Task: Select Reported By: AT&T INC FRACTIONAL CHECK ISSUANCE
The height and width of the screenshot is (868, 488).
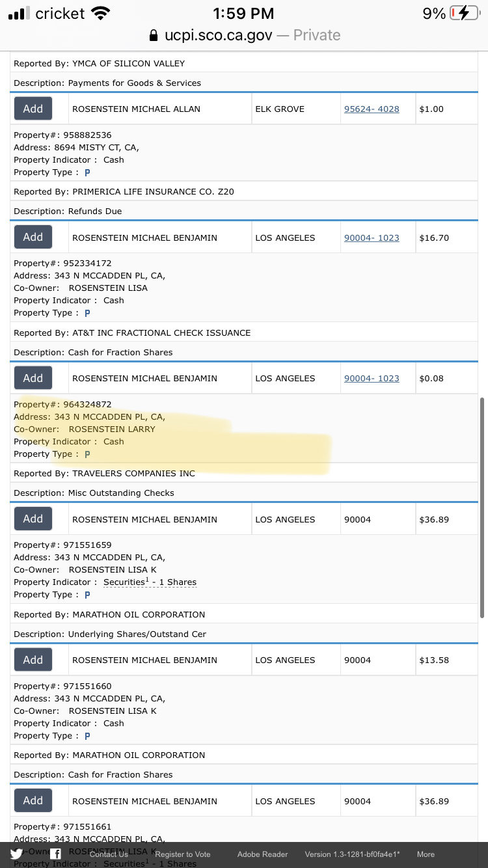Action: coord(132,332)
